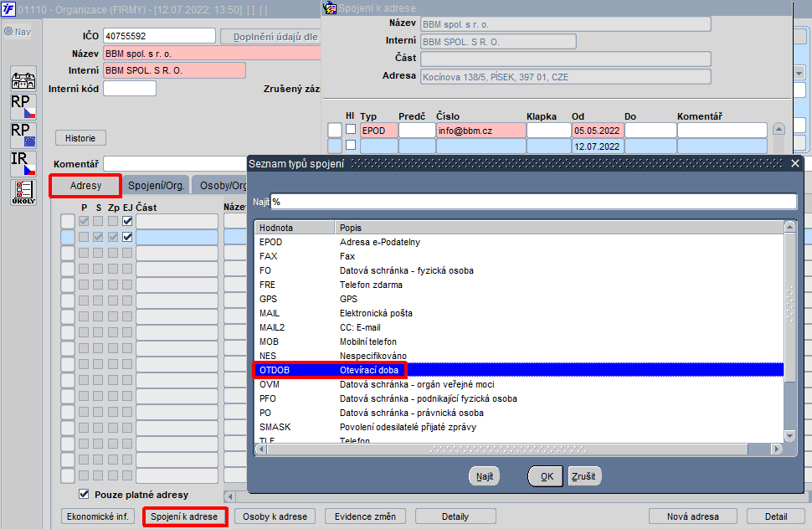Click the Detaily button
The image size is (812, 529).
[455, 516]
